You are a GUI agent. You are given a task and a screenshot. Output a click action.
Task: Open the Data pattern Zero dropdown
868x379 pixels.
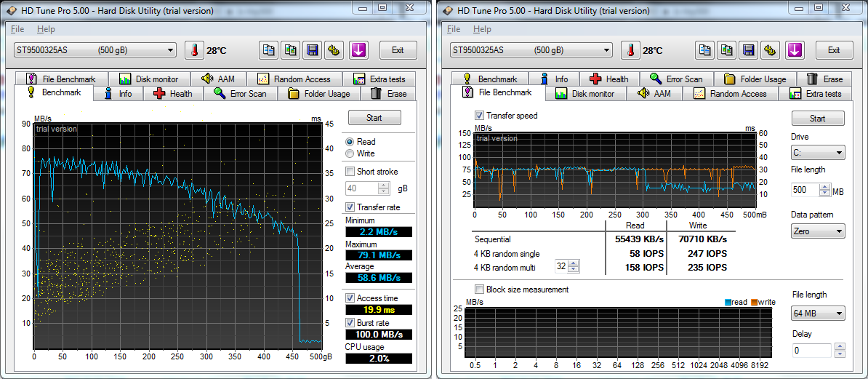pos(818,231)
